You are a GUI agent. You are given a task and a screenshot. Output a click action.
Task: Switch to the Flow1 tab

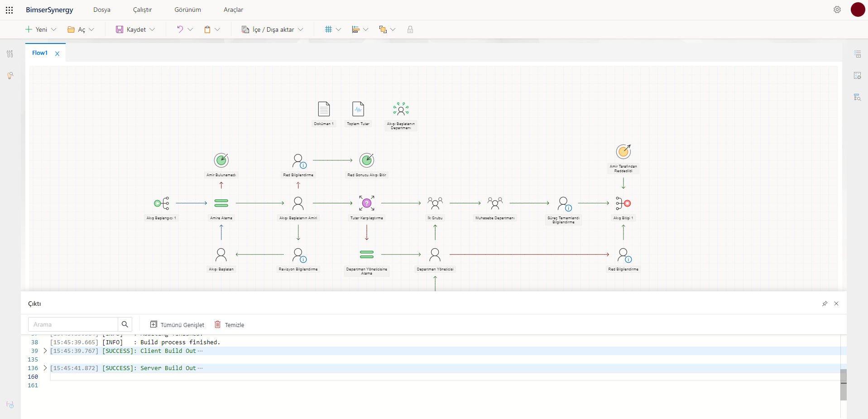(x=40, y=53)
